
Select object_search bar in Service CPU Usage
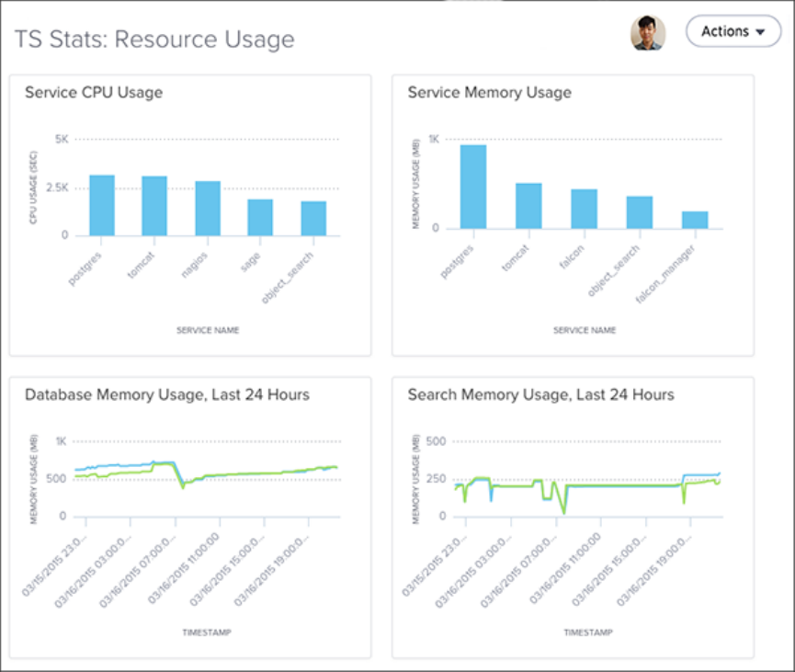pos(313,218)
